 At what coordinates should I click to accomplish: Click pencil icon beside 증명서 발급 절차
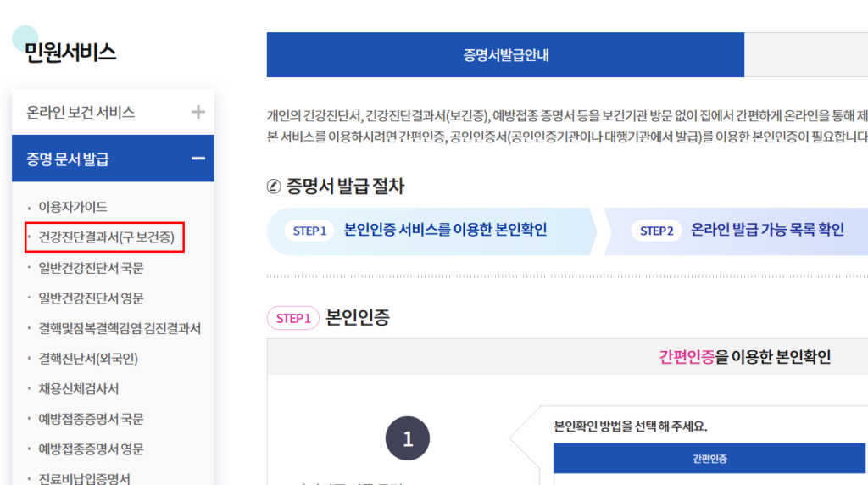point(274,187)
